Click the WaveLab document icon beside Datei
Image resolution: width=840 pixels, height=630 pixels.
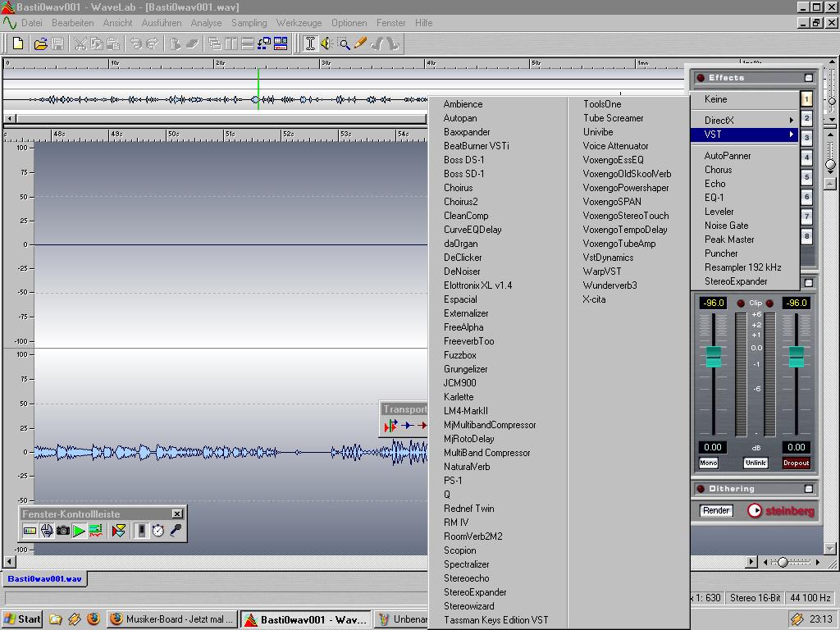pyautogui.click(x=10, y=22)
